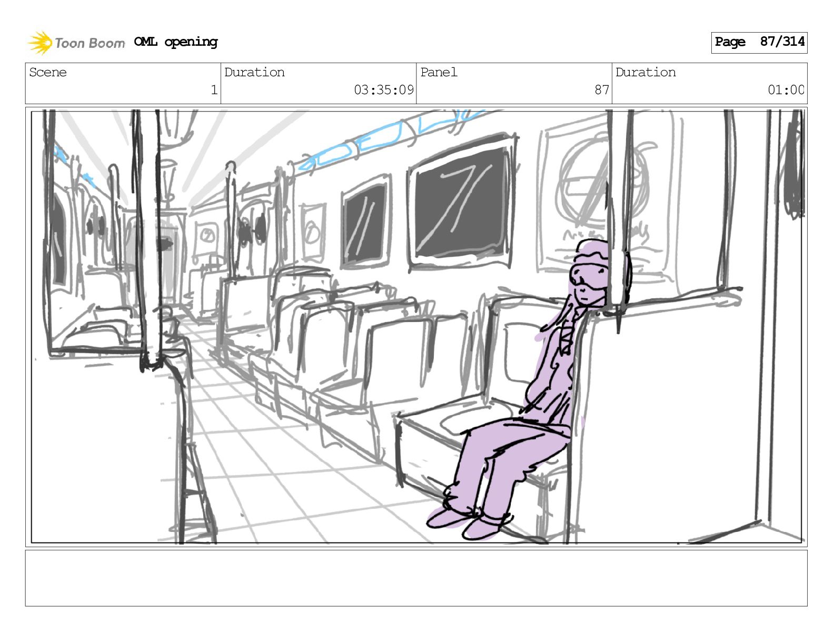Click the Toon Boom logo icon
This screenshot has height=644, width=834.
point(40,43)
